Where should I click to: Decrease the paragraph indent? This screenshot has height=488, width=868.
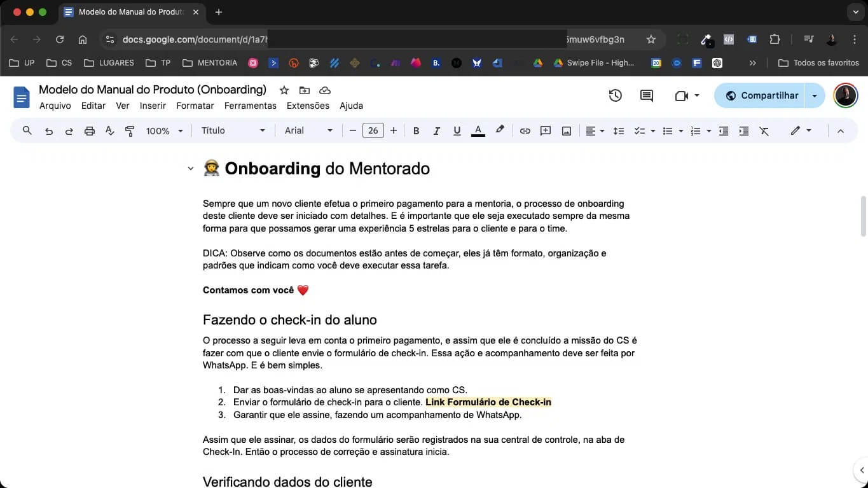(724, 130)
